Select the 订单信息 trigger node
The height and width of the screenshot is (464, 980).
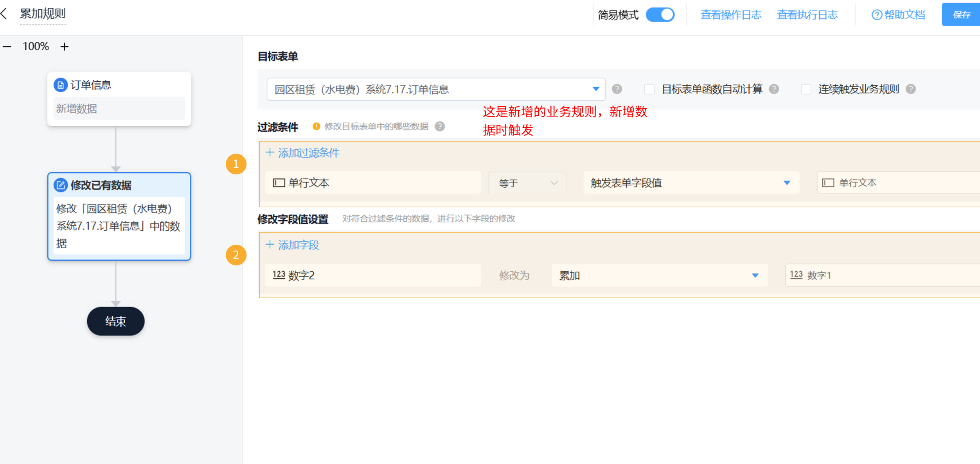coord(119,99)
